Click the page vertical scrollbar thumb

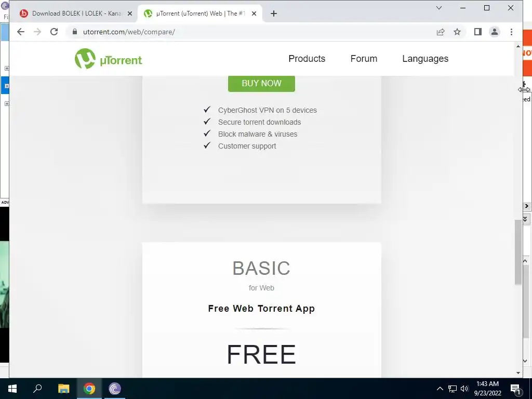click(x=518, y=252)
